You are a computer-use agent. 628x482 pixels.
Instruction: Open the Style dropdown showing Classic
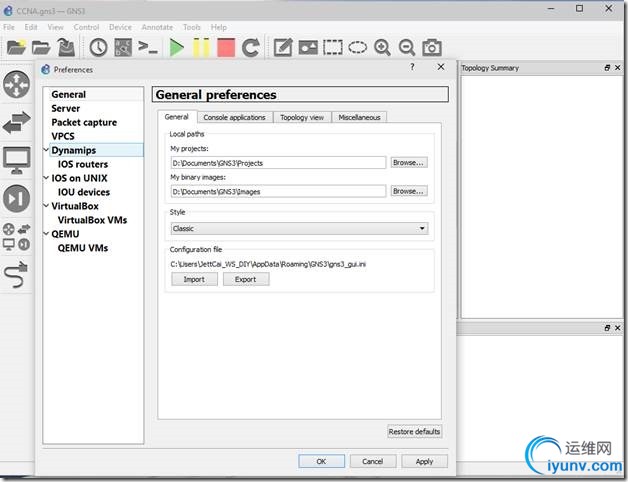[299, 228]
